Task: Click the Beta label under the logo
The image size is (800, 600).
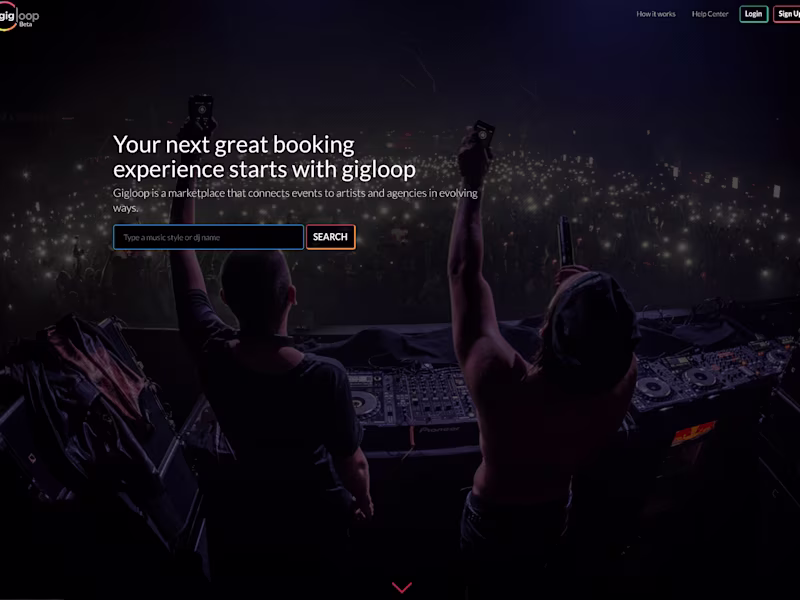Action: click(26, 24)
